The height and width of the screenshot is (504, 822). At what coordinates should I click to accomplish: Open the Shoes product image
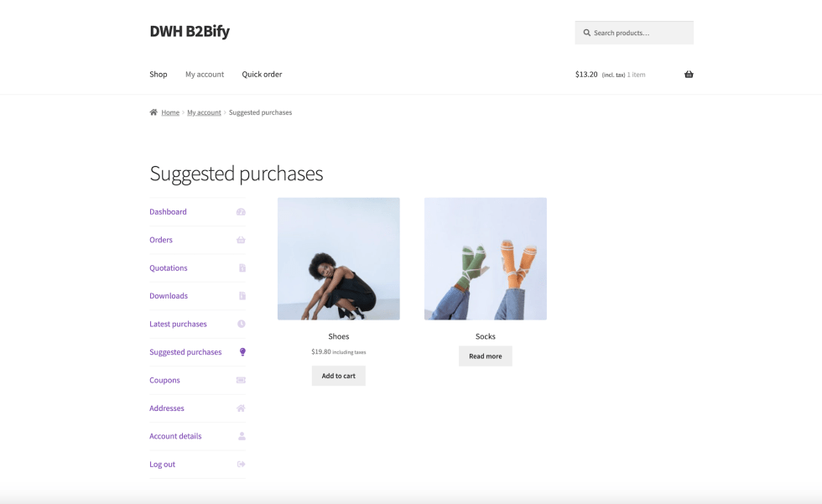click(x=338, y=258)
